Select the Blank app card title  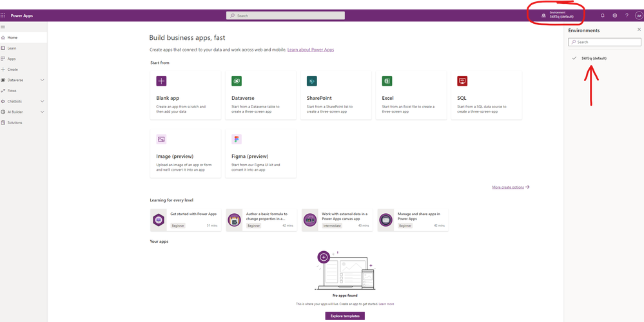(x=168, y=98)
